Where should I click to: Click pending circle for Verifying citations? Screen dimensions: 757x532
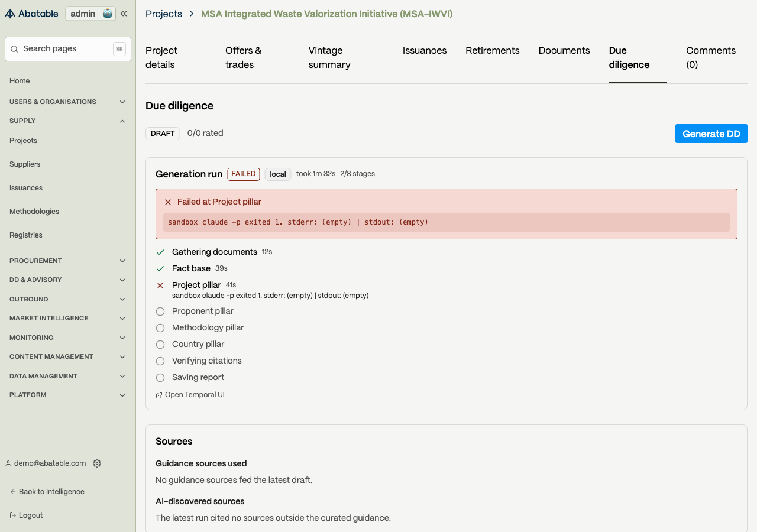pyautogui.click(x=160, y=361)
